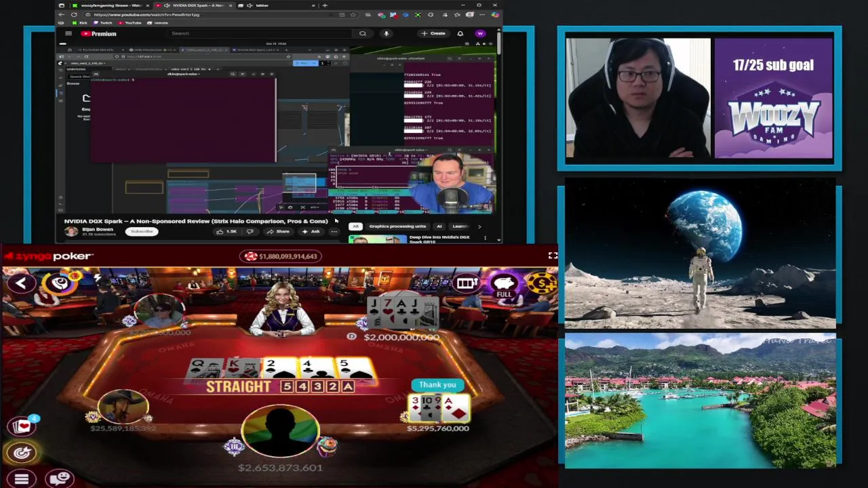Select the All filter chip
Screen dimensions: 868x488
pyautogui.click(x=355, y=226)
